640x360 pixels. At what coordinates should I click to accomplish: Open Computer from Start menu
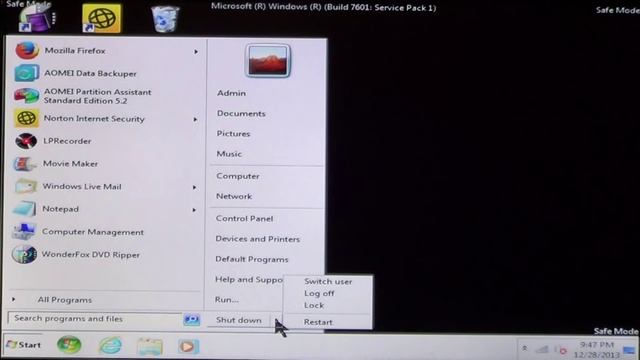click(x=238, y=176)
